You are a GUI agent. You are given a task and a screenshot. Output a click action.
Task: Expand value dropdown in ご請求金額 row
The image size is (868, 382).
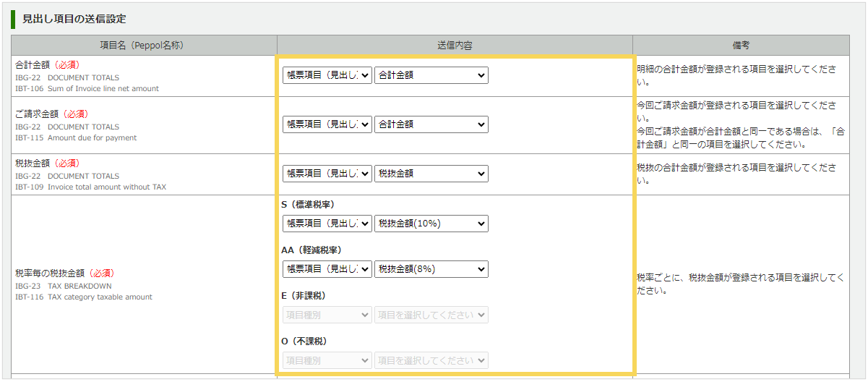point(431,124)
